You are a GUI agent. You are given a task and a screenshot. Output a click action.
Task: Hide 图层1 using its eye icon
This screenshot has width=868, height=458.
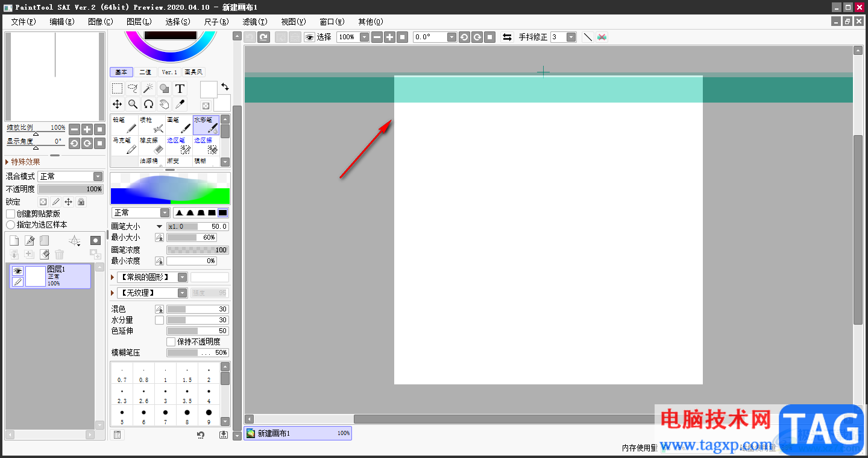pos(17,271)
